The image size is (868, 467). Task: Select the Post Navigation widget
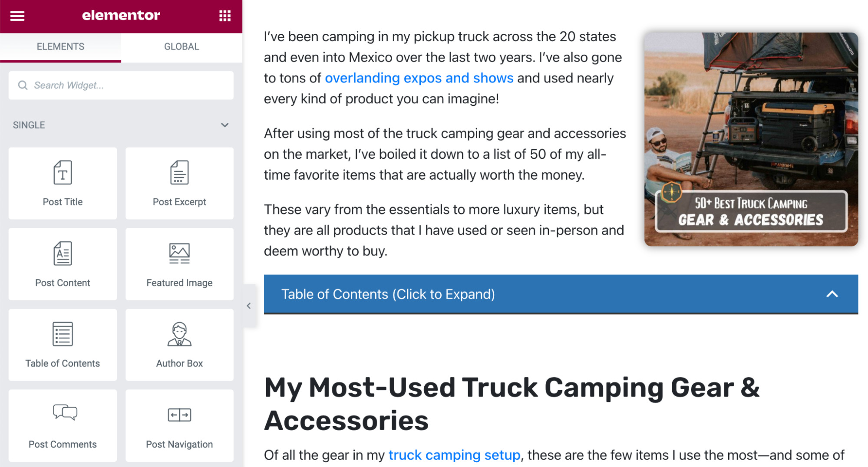click(179, 425)
